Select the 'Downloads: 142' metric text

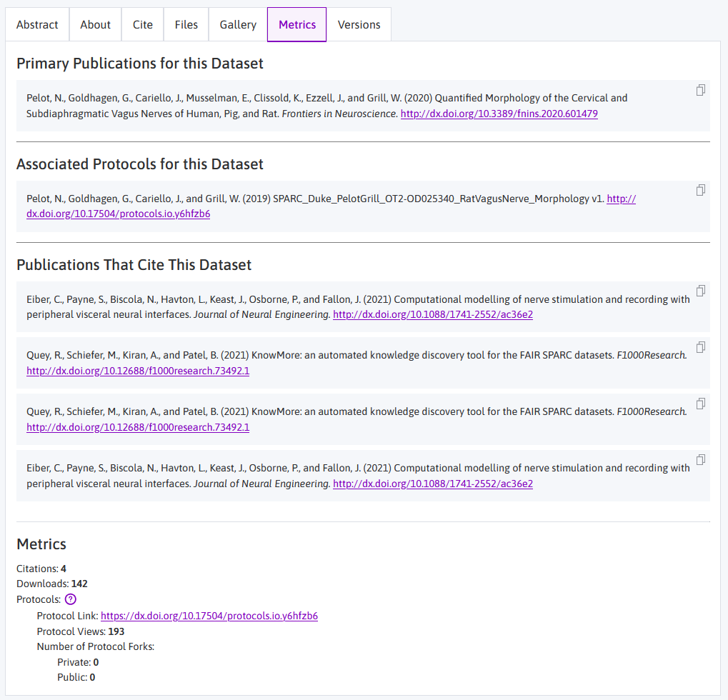click(52, 584)
